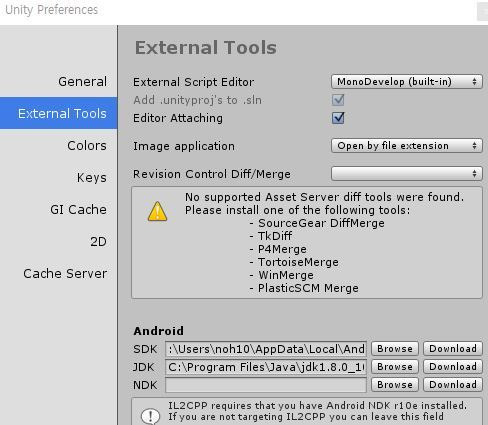The image size is (488, 425).
Task: Open the General preferences section
Action: click(82, 82)
